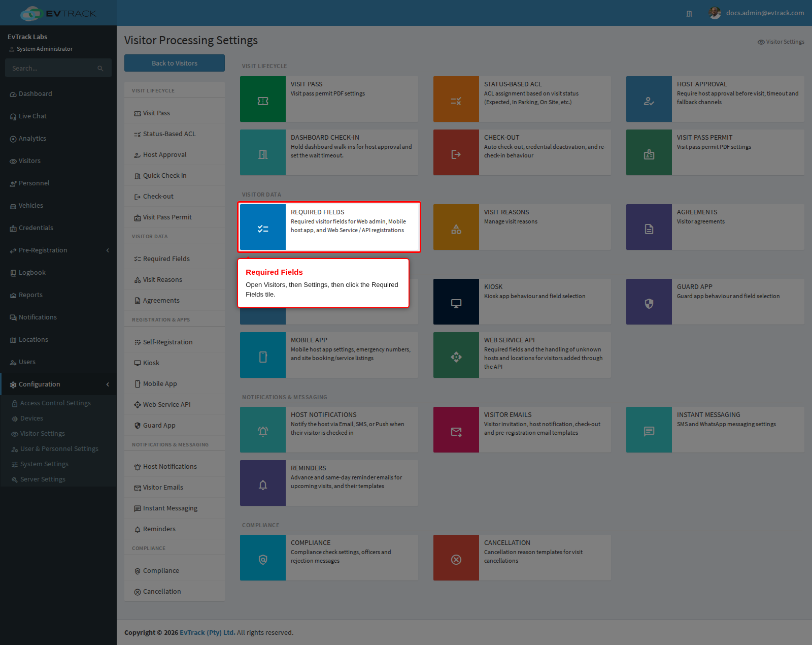Select Host Approval in settings list

pos(175,155)
